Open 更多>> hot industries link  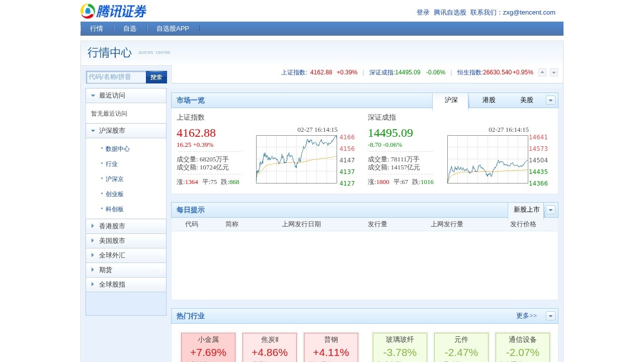[x=526, y=316]
